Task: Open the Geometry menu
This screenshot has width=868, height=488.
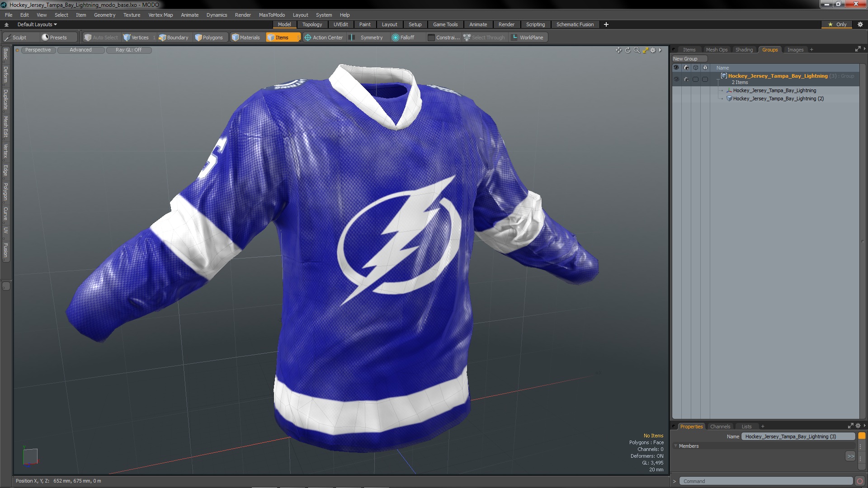Action: (x=104, y=15)
